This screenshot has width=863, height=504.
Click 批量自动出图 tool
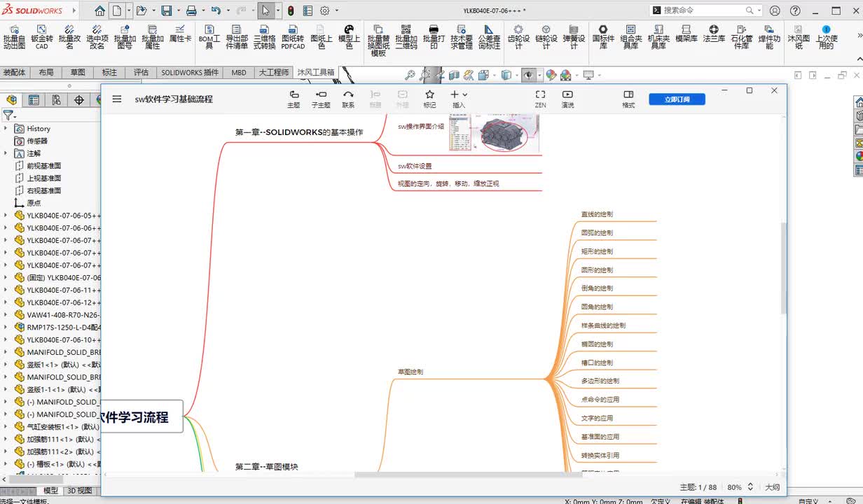(14, 37)
